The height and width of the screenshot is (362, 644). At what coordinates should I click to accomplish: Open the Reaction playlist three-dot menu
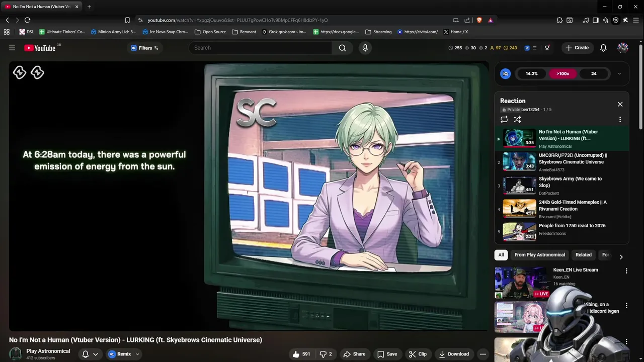tap(620, 119)
